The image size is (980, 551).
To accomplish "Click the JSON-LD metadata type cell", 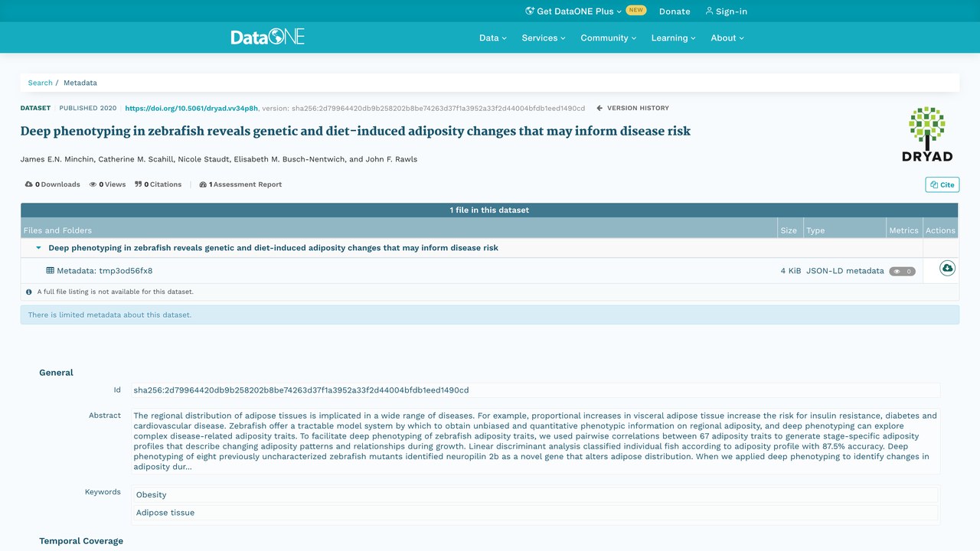I will point(844,271).
